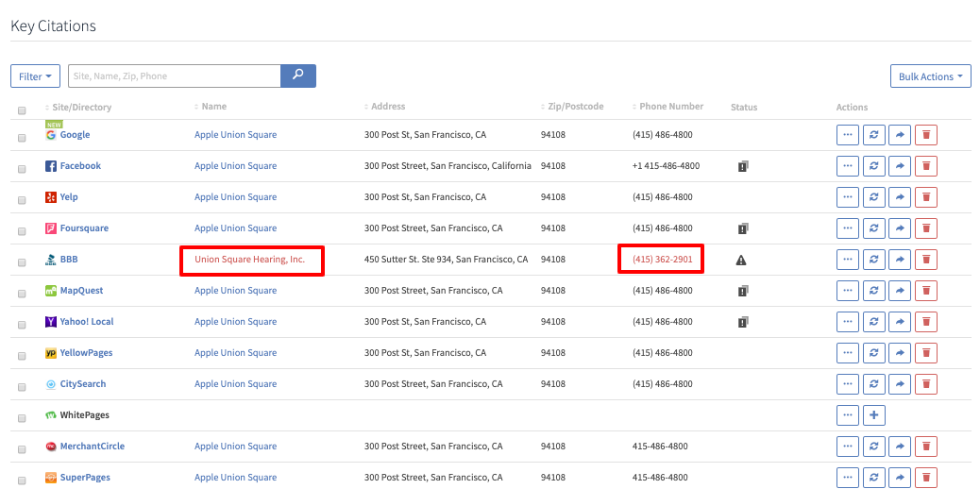Open the Bulk Actions dropdown
The width and height of the screenshot is (980, 489).
coord(931,76)
